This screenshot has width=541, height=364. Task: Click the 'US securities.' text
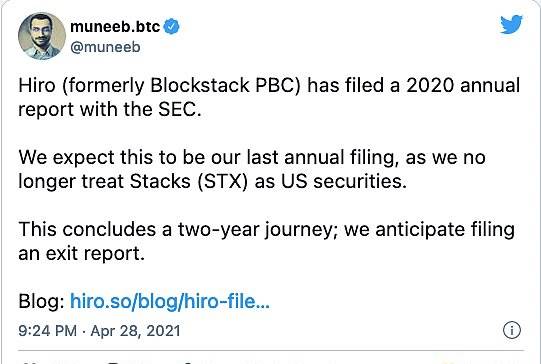click(344, 181)
